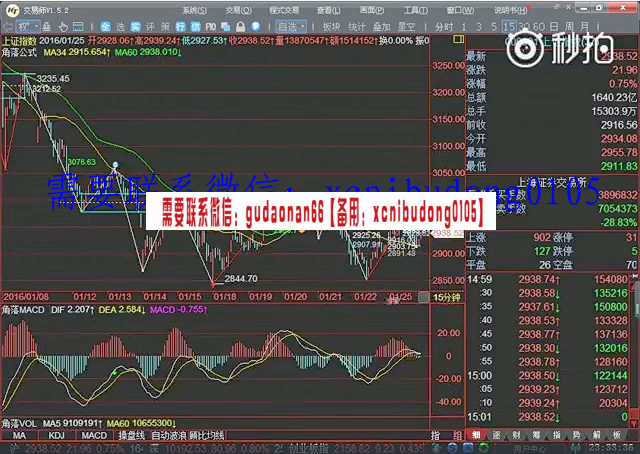The image size is (640, 454).
Task: Click the KT application logo icon
Action: pyautogui.click(x=13, y=10)
